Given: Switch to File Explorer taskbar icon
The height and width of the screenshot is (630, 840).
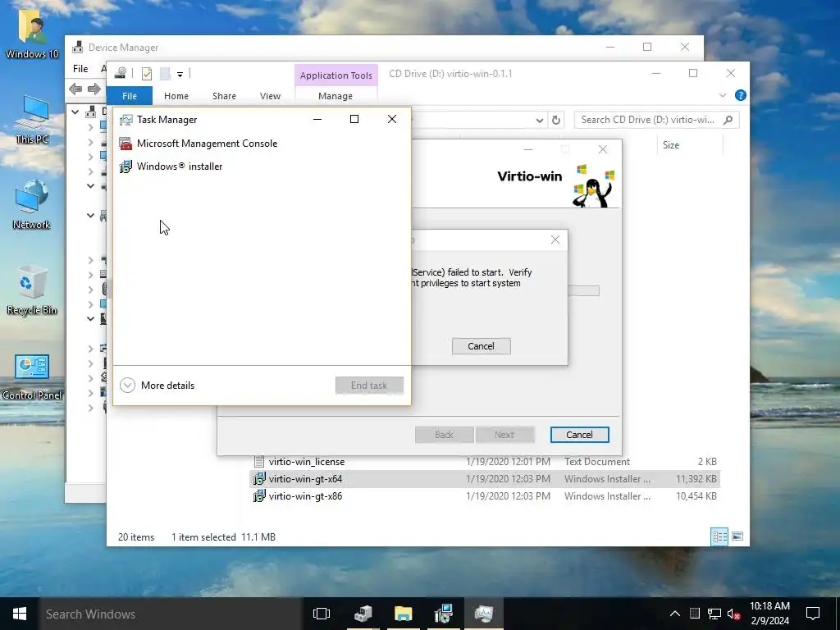Looking at the screenshot, I should pyautogui.click(x=404, y=614).
